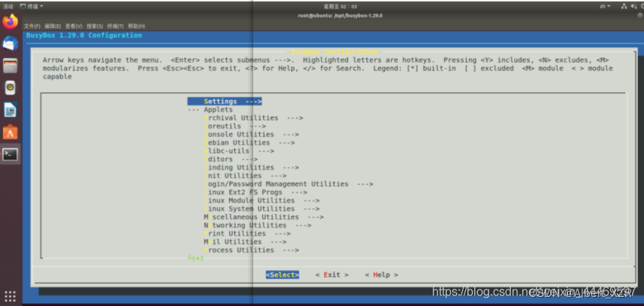644x306 pixels.
Task: Open Archival Utilities submenu
Action: point(253,118)
